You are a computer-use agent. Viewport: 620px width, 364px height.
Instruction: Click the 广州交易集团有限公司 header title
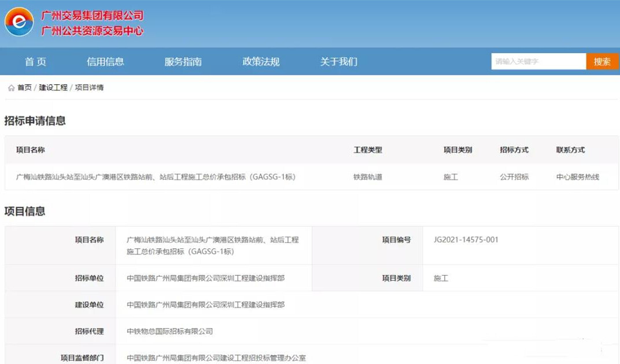click(x=92, y=16)
